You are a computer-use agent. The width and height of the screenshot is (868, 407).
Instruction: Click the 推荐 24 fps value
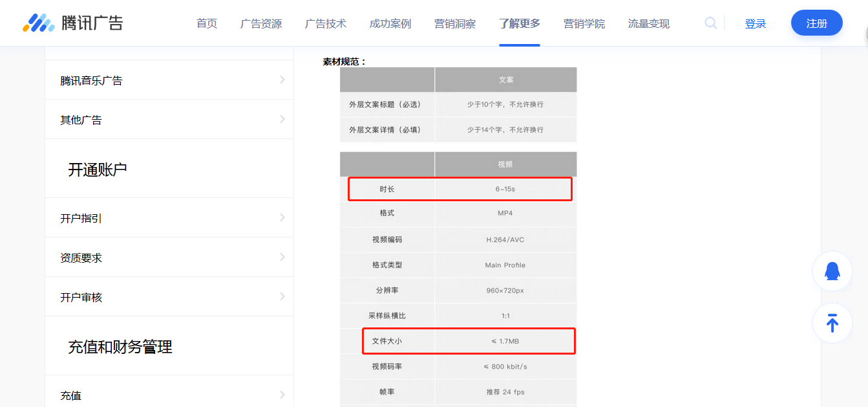pyautogui.click(x=505, y=392)
